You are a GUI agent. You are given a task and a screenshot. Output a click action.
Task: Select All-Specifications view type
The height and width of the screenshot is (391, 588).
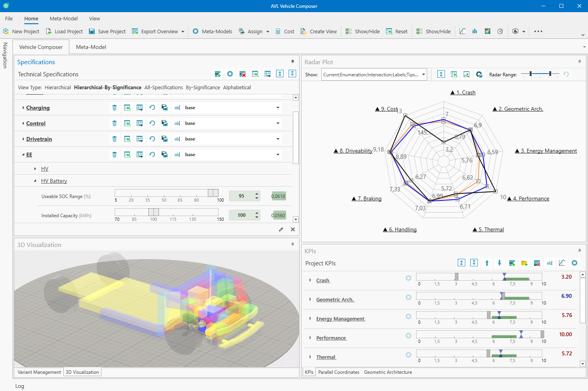pos(164,87)
